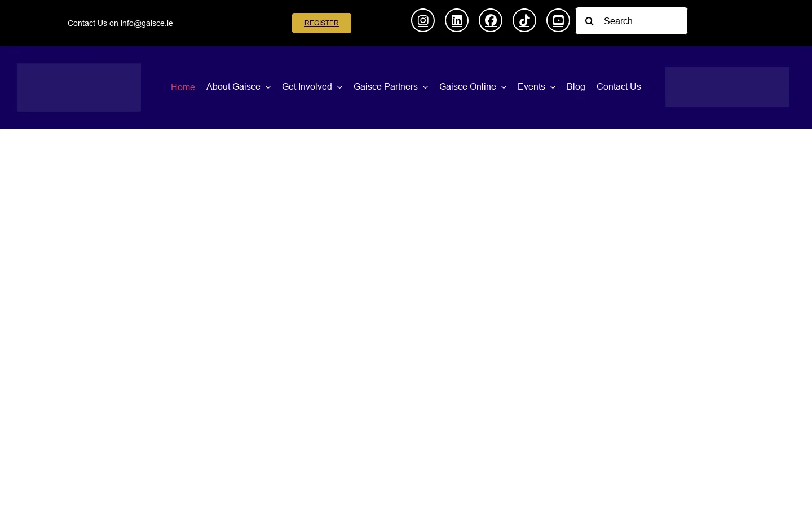Open the TikTok social icon

pyautogui.click(x=524, y=21)
